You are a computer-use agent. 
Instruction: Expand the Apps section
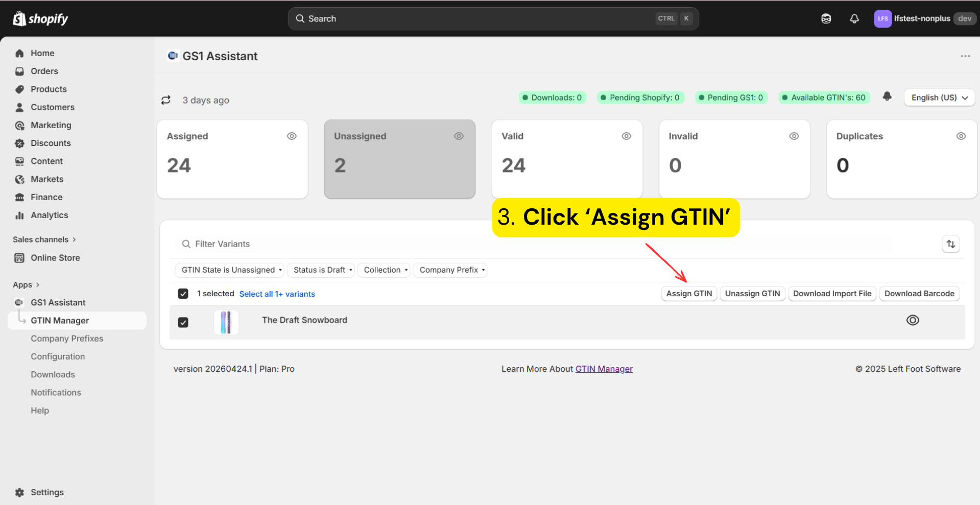26,285
